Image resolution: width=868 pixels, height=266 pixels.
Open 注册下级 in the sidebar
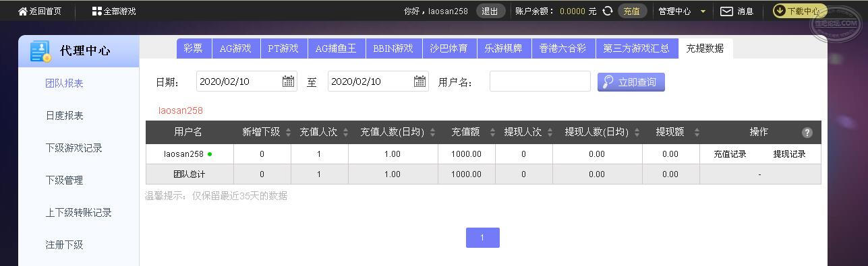[64, 244]
